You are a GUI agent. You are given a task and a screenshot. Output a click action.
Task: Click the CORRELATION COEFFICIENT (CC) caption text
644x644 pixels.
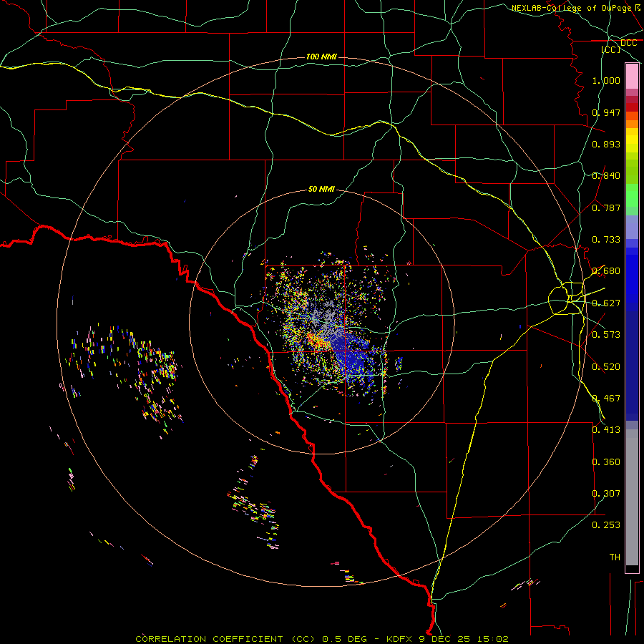[225, 639]
